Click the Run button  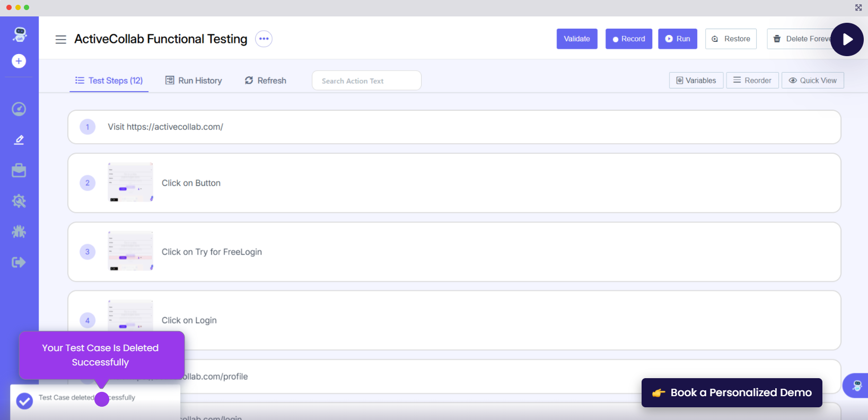[677, 39]
